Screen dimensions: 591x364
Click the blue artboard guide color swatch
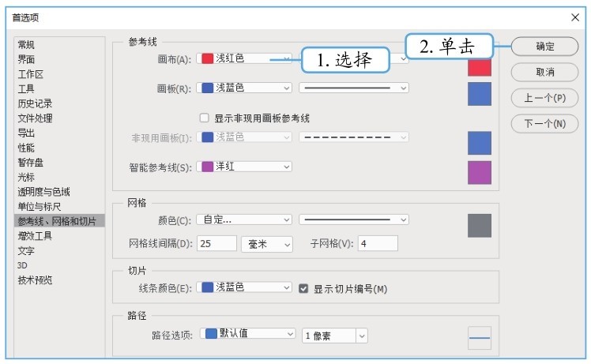(x=479, y=94)
